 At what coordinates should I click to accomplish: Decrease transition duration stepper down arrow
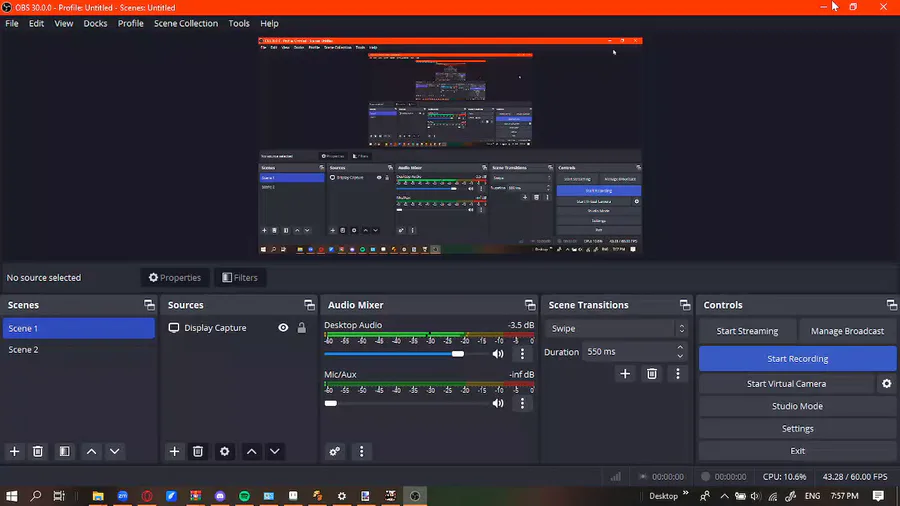point(680,356)
